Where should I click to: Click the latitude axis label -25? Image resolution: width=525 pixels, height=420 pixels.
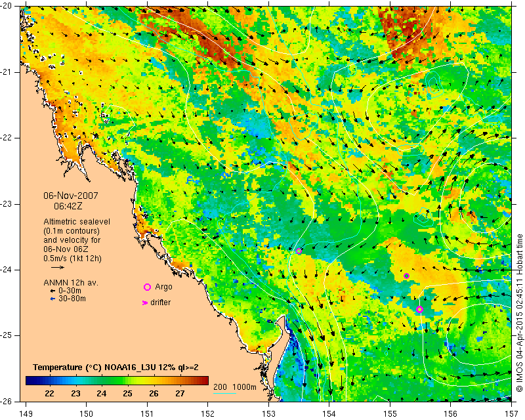(7, 335)
